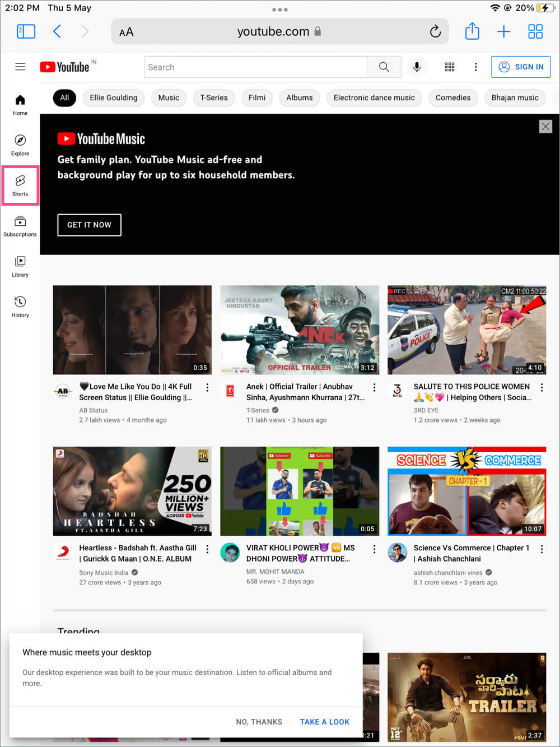
Task: Click NO, THANKS in popup
Action: coord(259,722)
